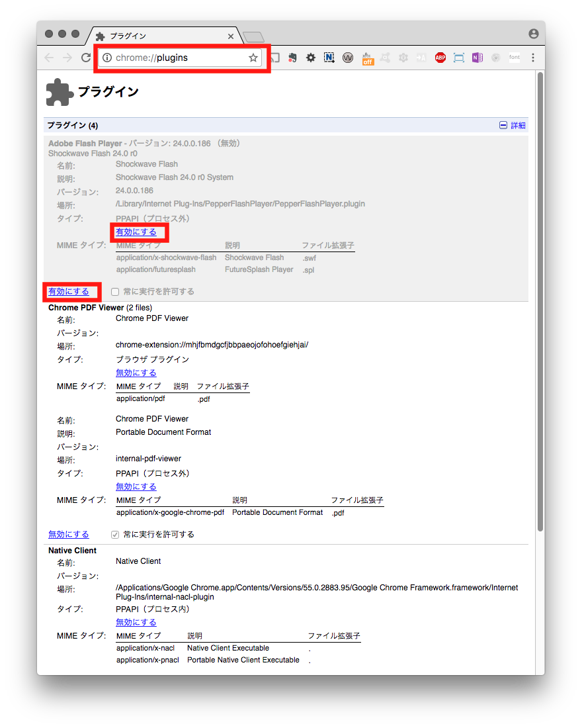Click 無効にする under Native Client PPAPI type
This screenshot has width=582, height=728.
(136, 622)
